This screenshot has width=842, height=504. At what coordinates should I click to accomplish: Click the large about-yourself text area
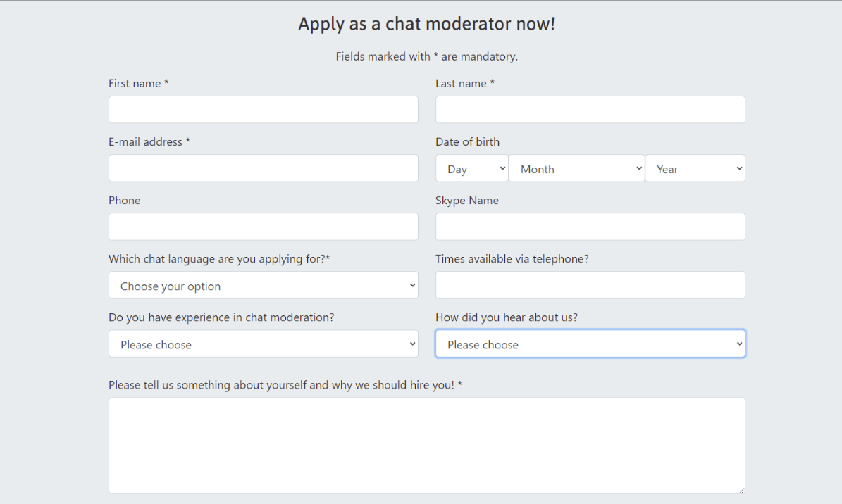coord(427,446)
